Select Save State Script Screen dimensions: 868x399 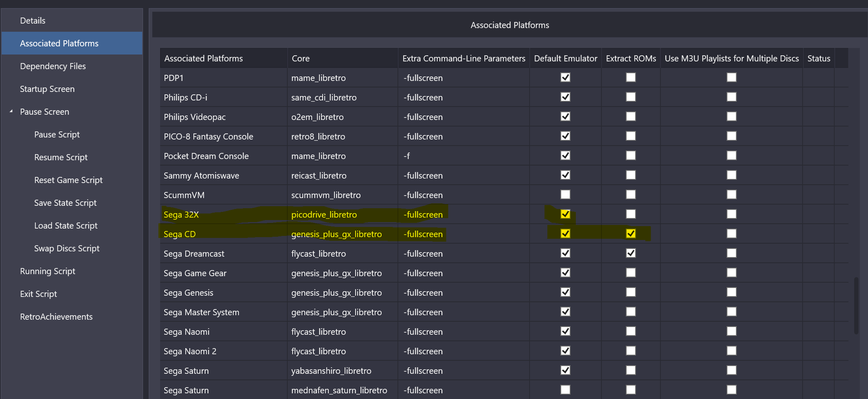tap(65, 203)
